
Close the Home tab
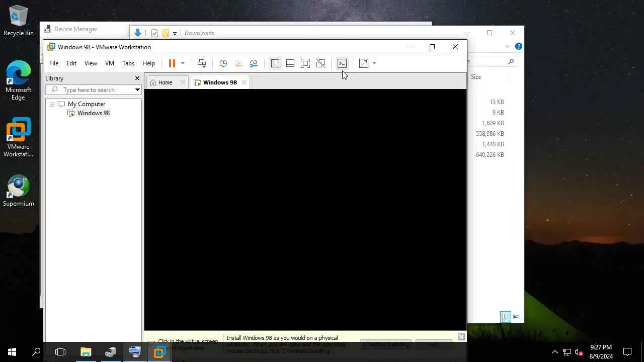tap(183, 82)
